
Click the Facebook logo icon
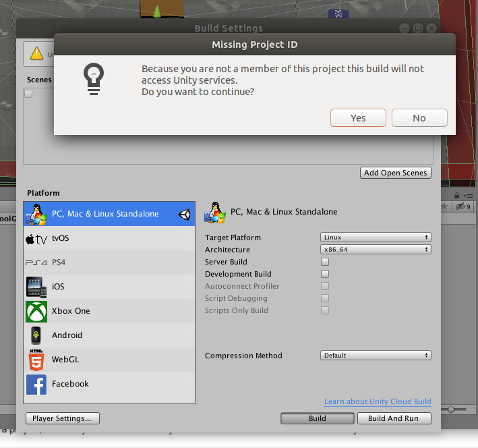(x=36, y=385)
